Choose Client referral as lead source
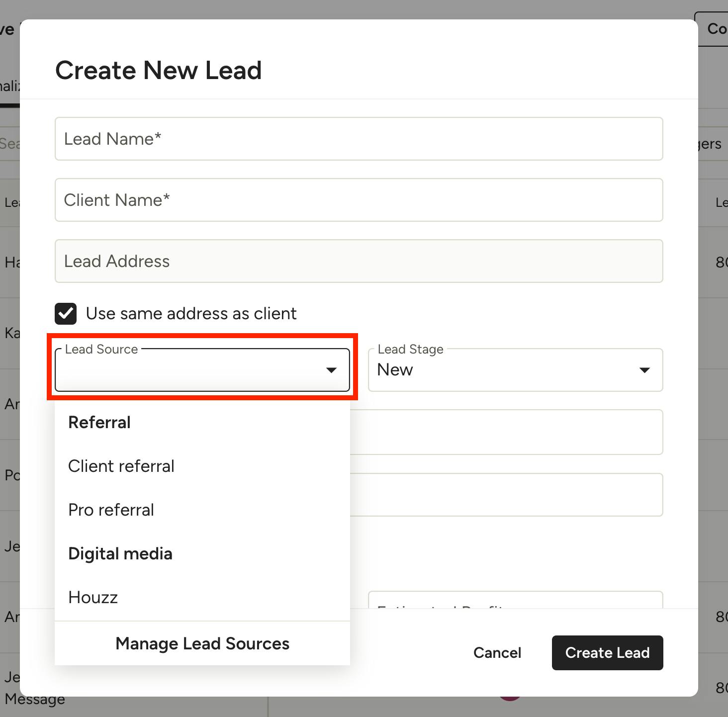This screenshot has width=728, height=717. pos(121,466)
